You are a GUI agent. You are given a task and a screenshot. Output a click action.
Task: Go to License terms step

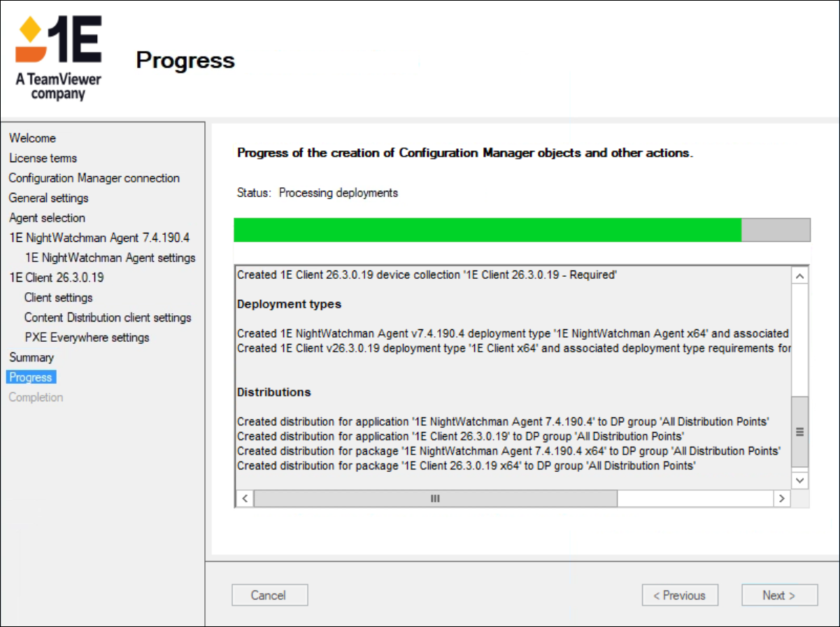pyautogui.click(x=43, y=158)
